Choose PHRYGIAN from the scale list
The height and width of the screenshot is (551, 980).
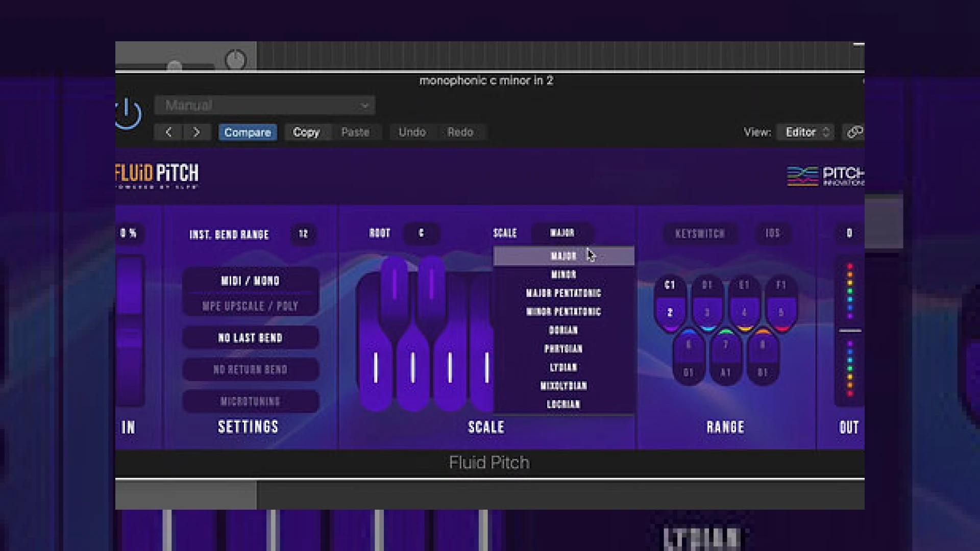tap(563, 349)
